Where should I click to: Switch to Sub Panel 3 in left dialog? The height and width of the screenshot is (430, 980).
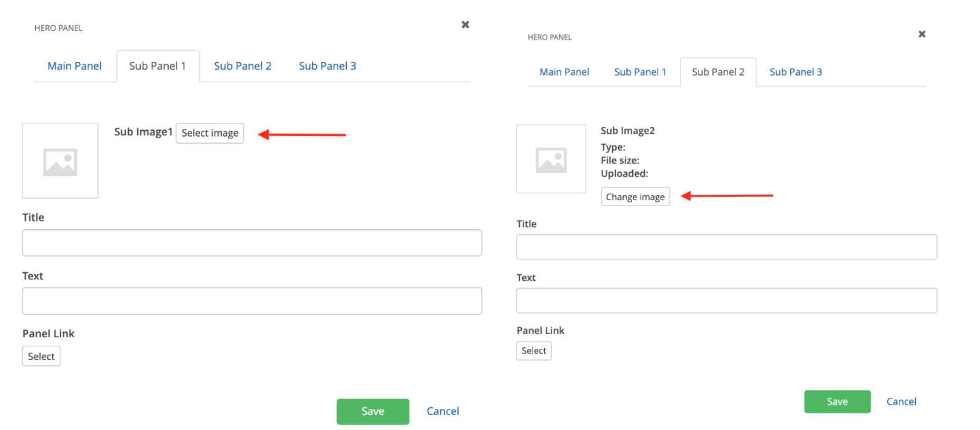coord(327,66)
